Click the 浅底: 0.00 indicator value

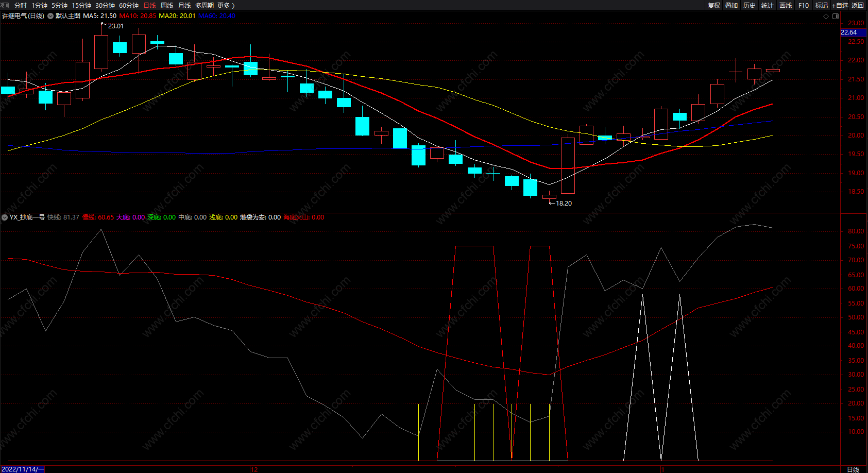point(224,217)
